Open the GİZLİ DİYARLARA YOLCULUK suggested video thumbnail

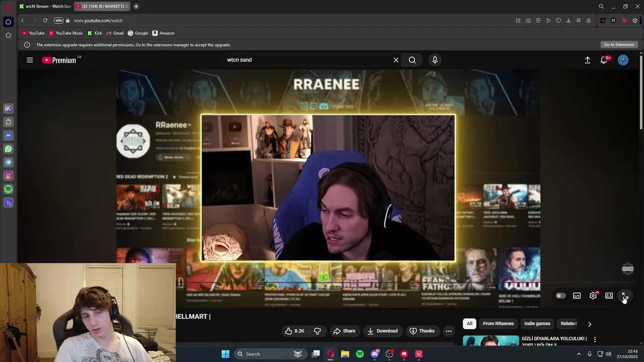tap(491, 341)
